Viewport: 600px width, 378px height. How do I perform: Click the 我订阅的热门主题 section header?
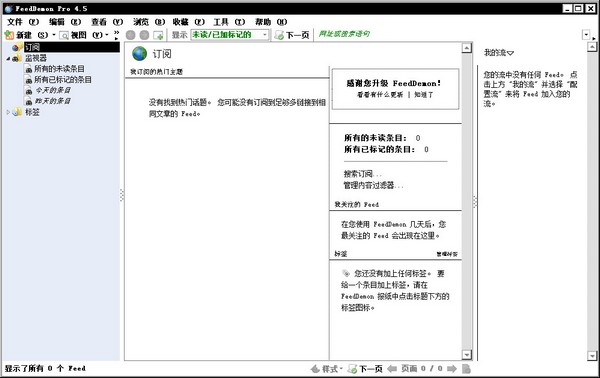[157, 72]
